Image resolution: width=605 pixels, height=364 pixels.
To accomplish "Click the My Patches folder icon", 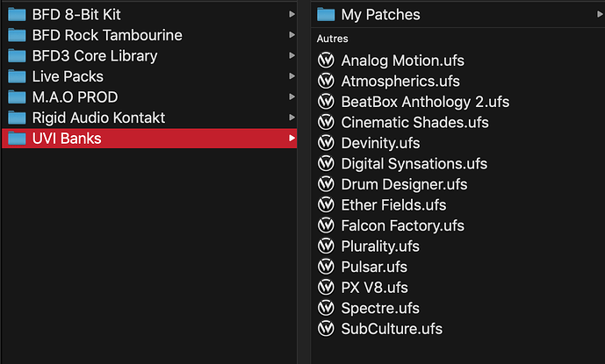I will (x=327, y=14).
